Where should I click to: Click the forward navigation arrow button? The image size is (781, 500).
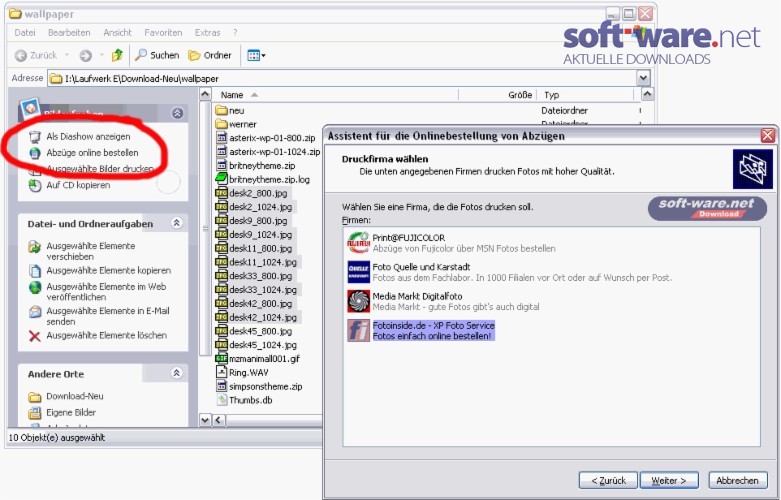86,55
